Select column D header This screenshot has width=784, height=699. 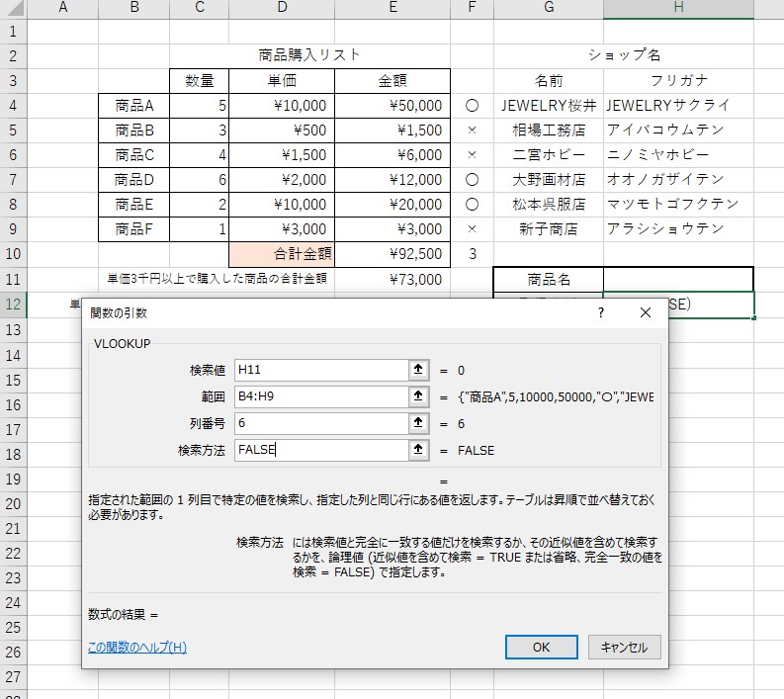[282, 9]
